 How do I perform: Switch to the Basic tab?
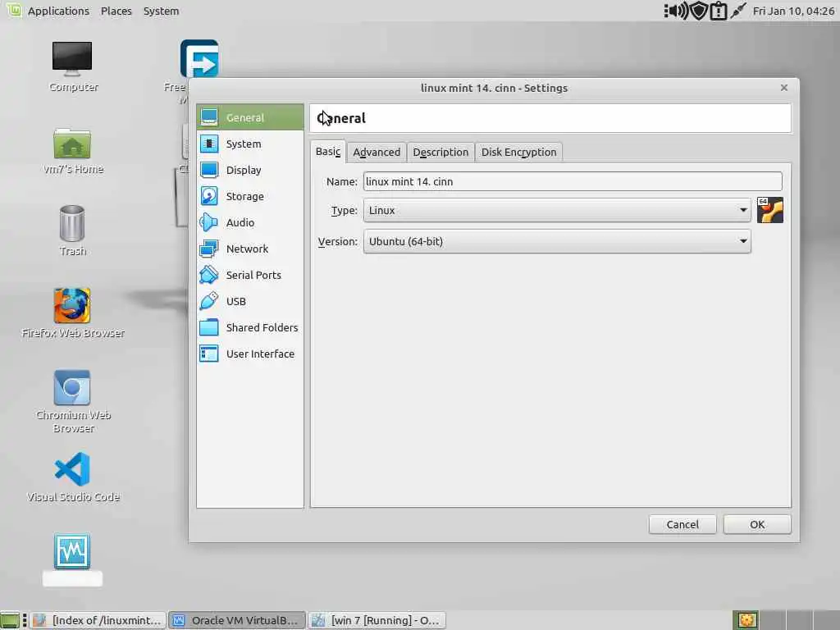328,152
